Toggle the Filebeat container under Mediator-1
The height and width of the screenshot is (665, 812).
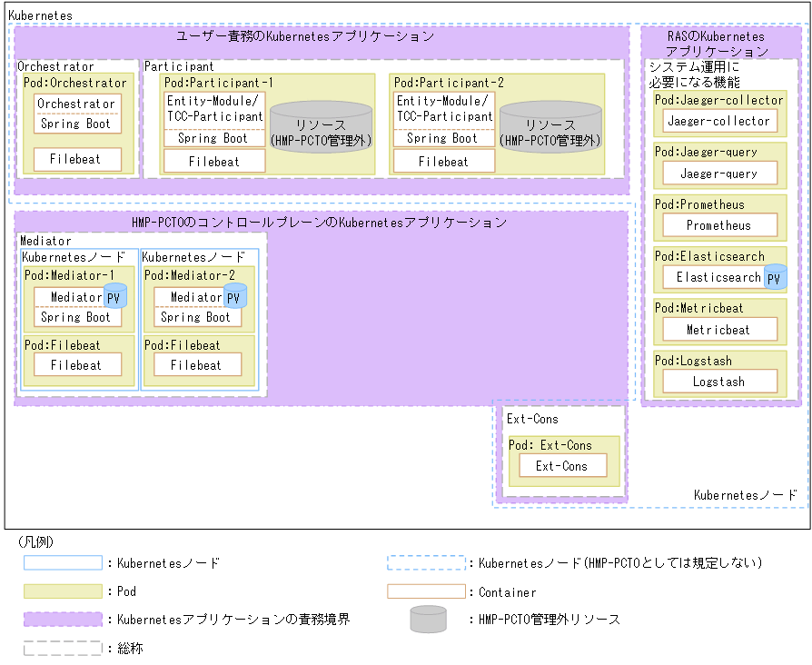[77, 364]
